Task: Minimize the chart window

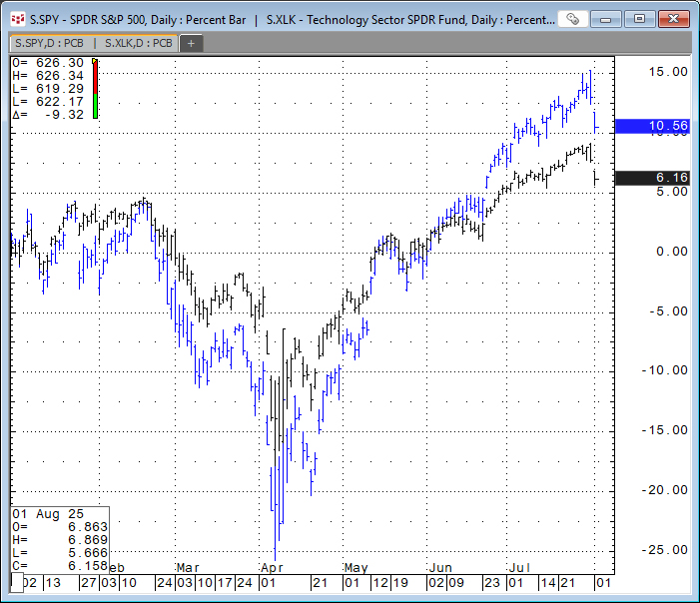Action: (x=606, y=19)
